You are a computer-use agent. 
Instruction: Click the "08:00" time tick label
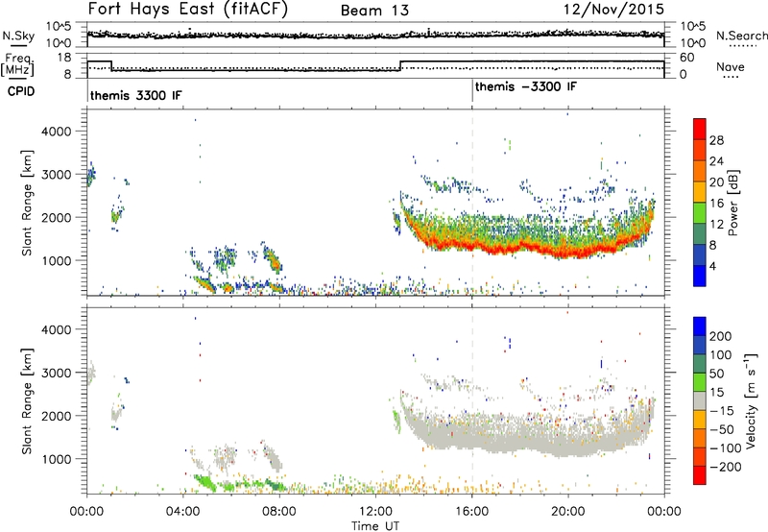279,512
